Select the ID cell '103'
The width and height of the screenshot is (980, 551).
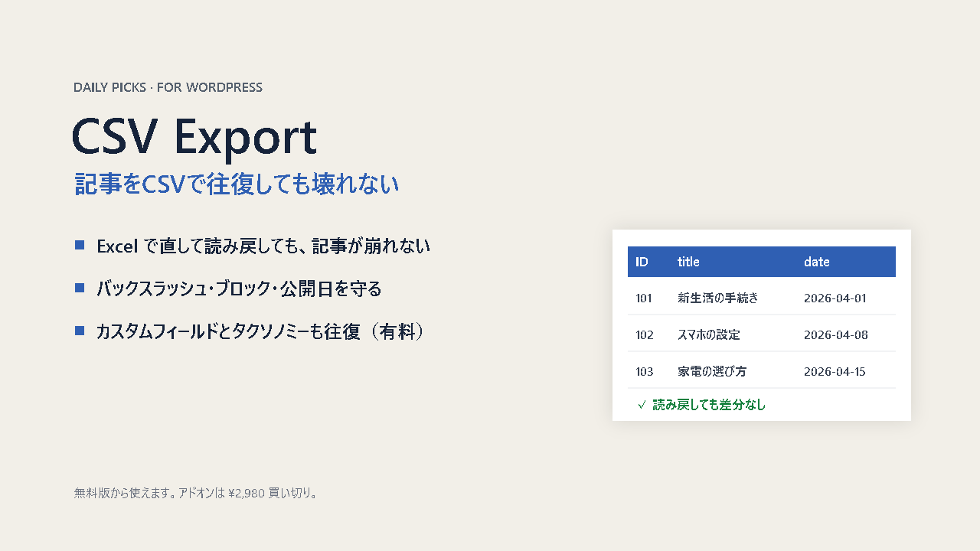645,372
